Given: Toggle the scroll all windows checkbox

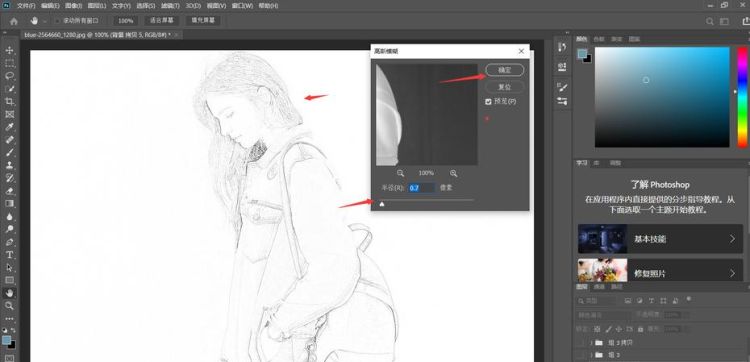Looking at the screenshot, I should point(58,21).
